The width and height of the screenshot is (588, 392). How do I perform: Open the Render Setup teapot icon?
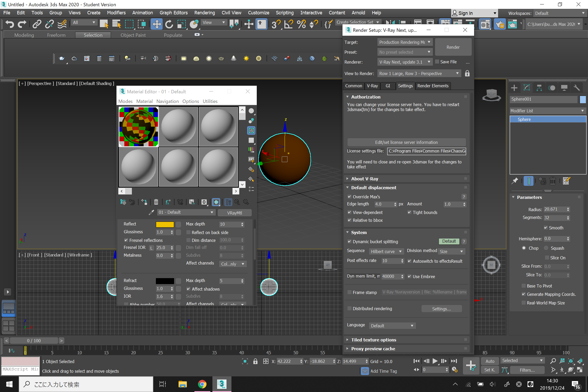coord(500,24)
